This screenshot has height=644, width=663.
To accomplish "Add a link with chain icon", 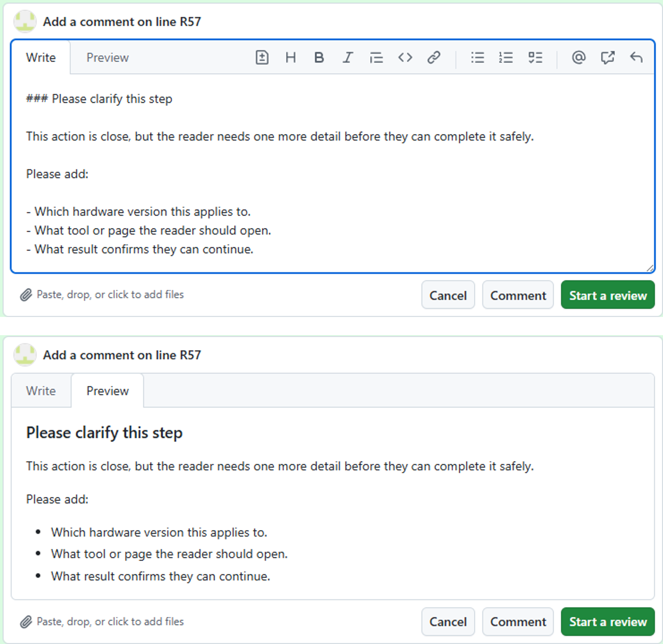I will point(434,58).
